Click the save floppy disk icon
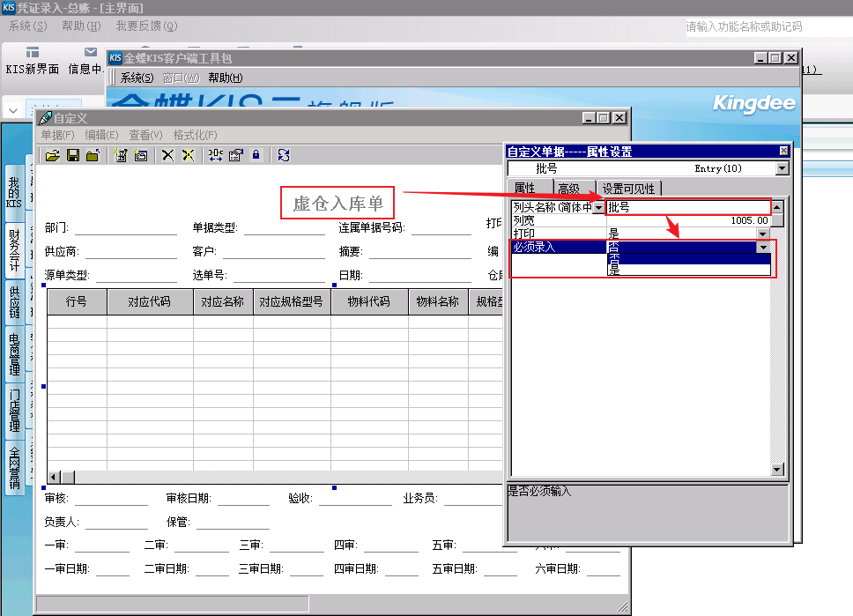This screenshot has height=616, width=853. 73,155
